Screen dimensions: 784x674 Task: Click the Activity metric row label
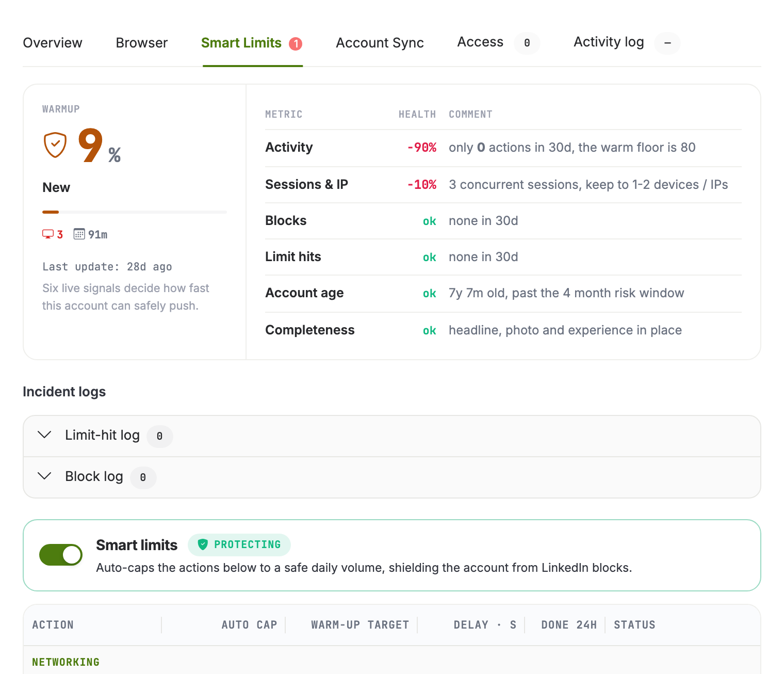pos(289,147)
